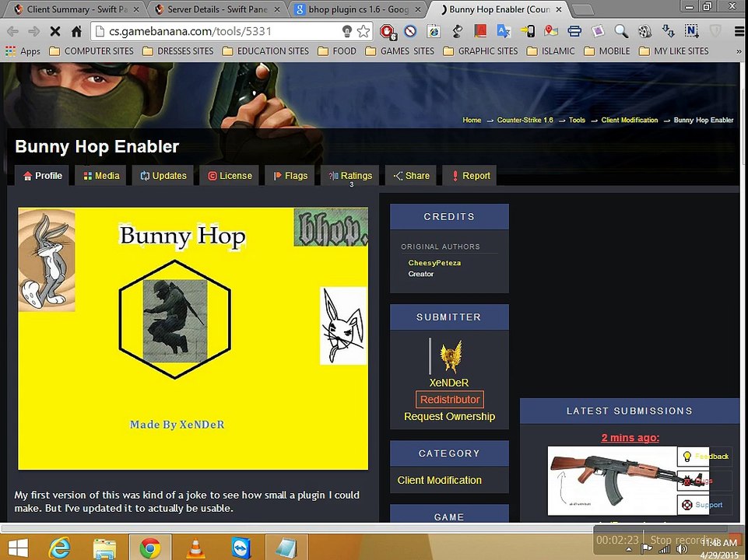Click the blue circular blocker extension icon

(x=410, y=31)
